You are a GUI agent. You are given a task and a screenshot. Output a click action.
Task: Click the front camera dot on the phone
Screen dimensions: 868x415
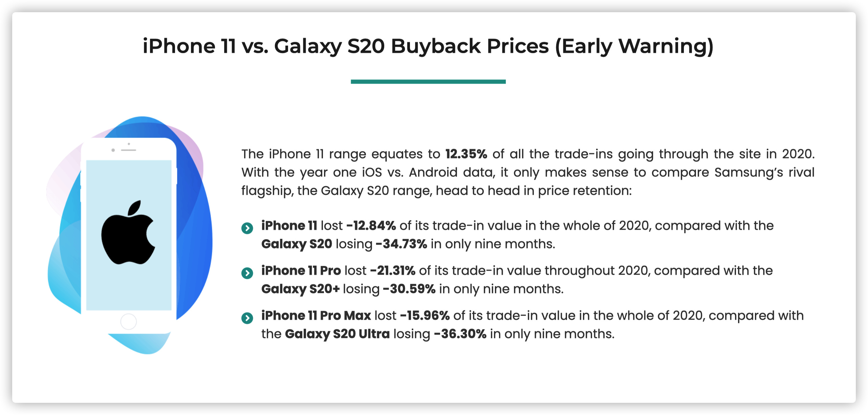(x=113, y=150)
